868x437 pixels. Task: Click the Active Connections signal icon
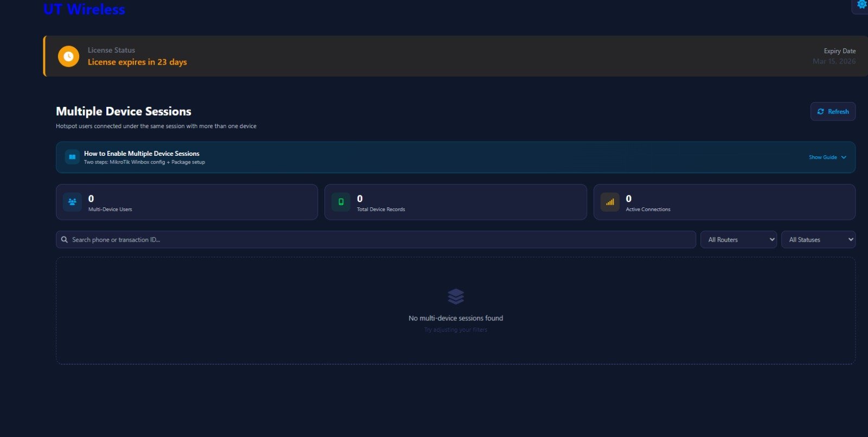click(x=610, y=202)
